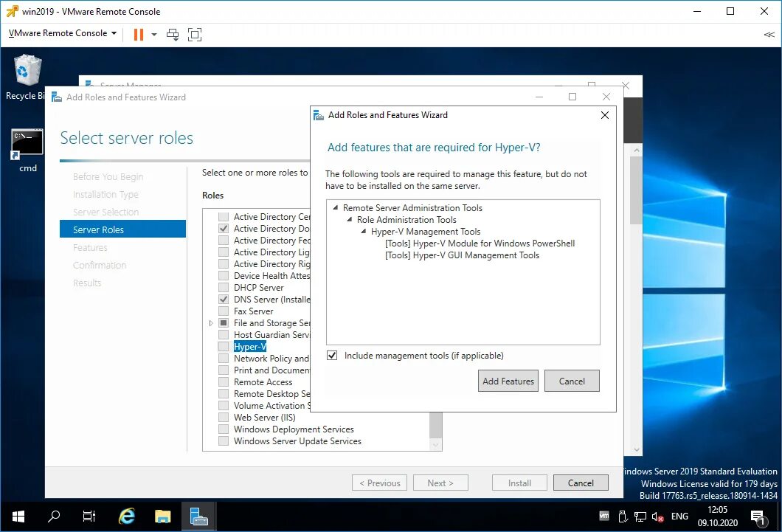The width and height of the screenshot is (782, 532).
Task: Click the VMware Remote Console window title icon
Action: pyautogui.click(x=12, y=11)
